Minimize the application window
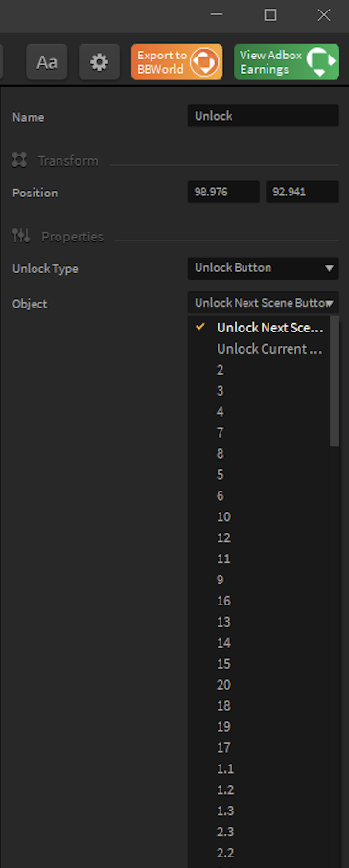This screenshot has width=349, height=868. click(x=217, y=15)
